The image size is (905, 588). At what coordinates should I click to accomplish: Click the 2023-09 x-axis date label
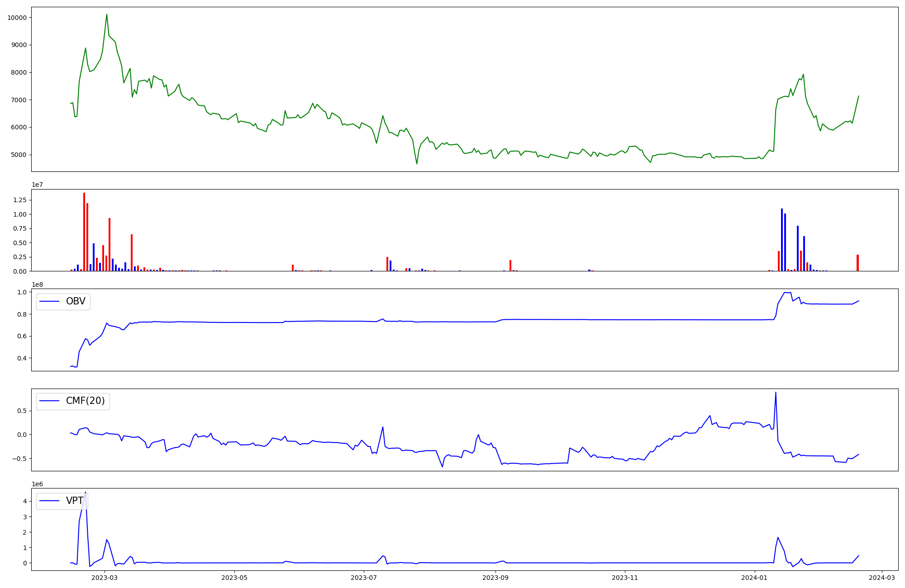[495, 577]
